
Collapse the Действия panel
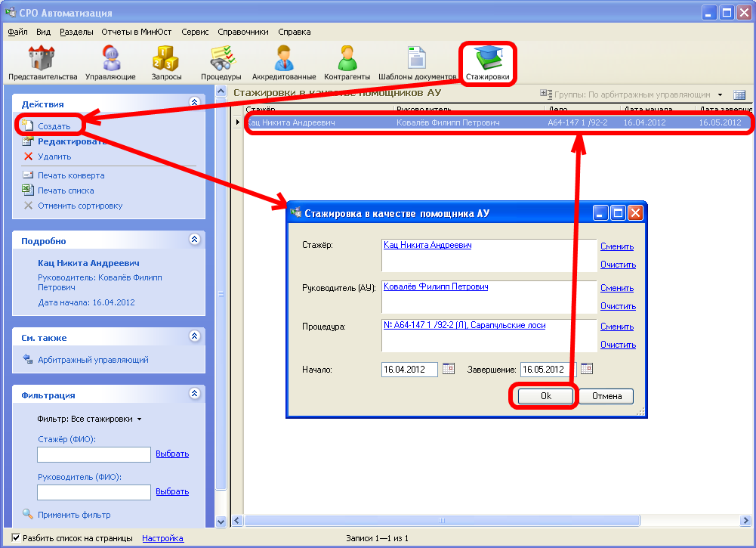click(194, 103)
